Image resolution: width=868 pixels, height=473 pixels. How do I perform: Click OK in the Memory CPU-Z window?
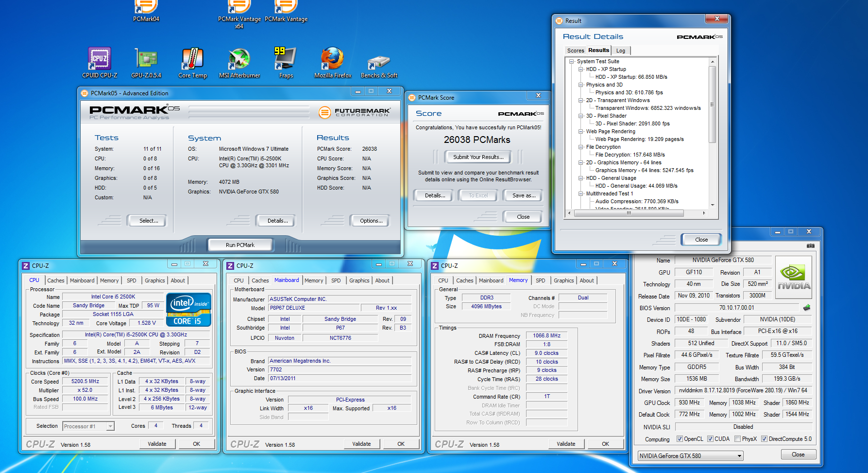[605, 444]
